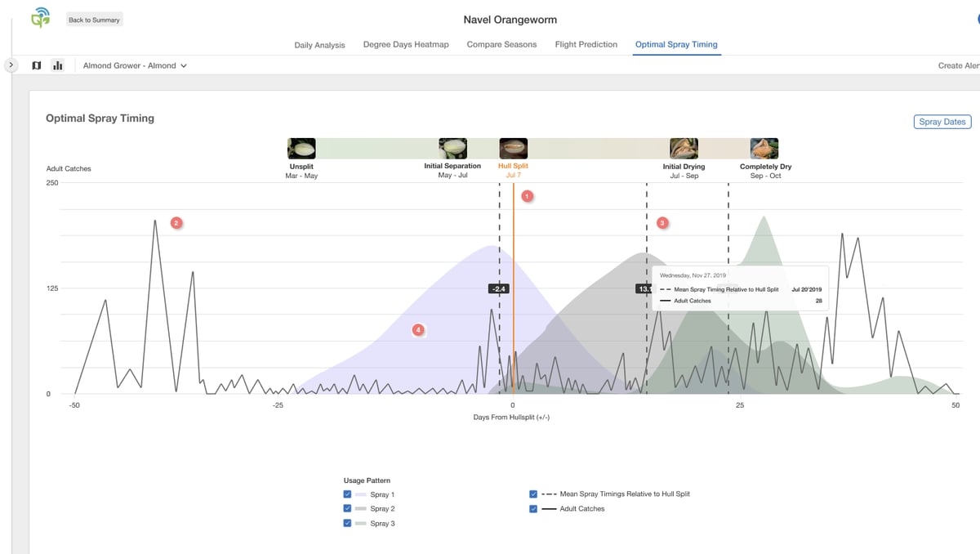This screenshot has width=980, height=554.
Task: Click red annotation marker number 3
Action: click(662, 222)
